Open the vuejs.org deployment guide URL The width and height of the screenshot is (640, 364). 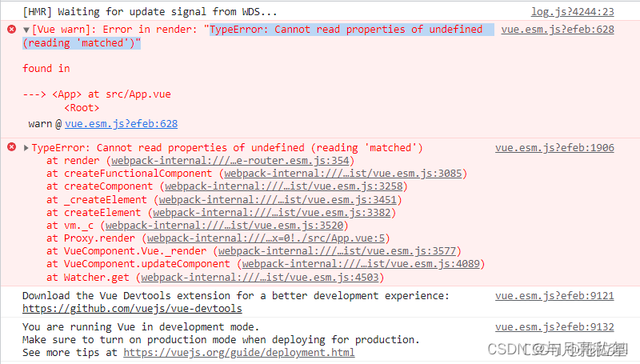tap(239, 353)
